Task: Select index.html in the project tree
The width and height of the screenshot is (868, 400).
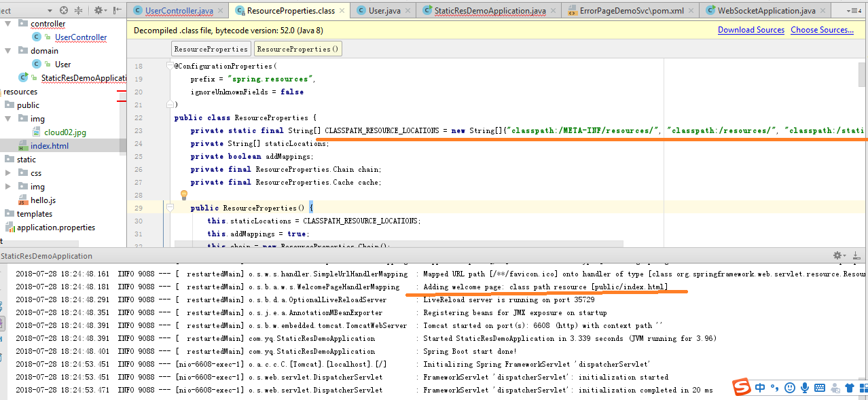Action: pos(50,146)
